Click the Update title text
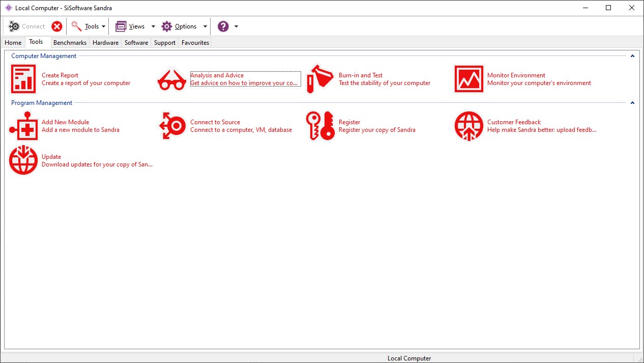The image size is (644, 363). (51, 157)
